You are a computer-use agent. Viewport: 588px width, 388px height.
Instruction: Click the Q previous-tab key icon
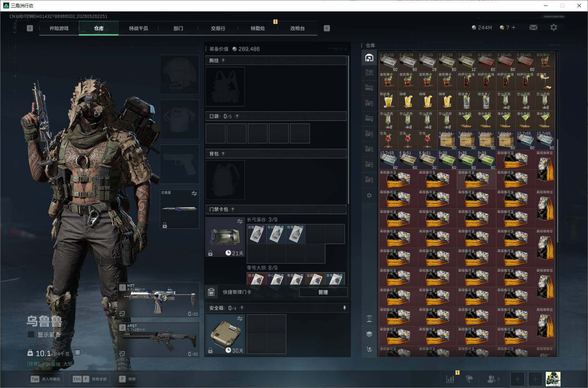click(x=30, y=28)
